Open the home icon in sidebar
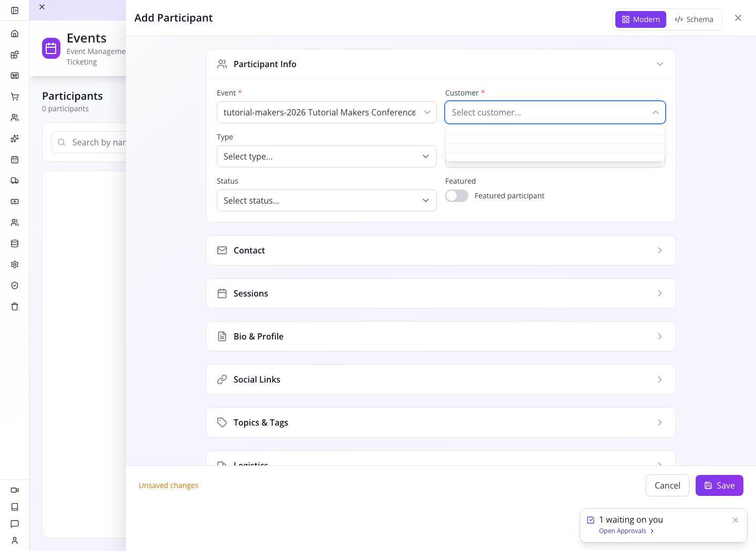Screen dimensions: 756x551 click(x=15, y=34)
